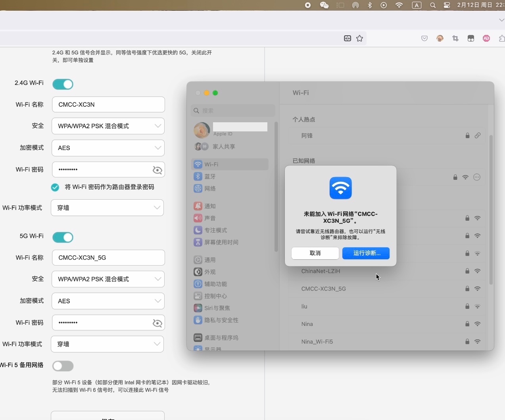
Task: Click the extensions puzzle icon in browser toolbar
Action: [x=502, y=39]
